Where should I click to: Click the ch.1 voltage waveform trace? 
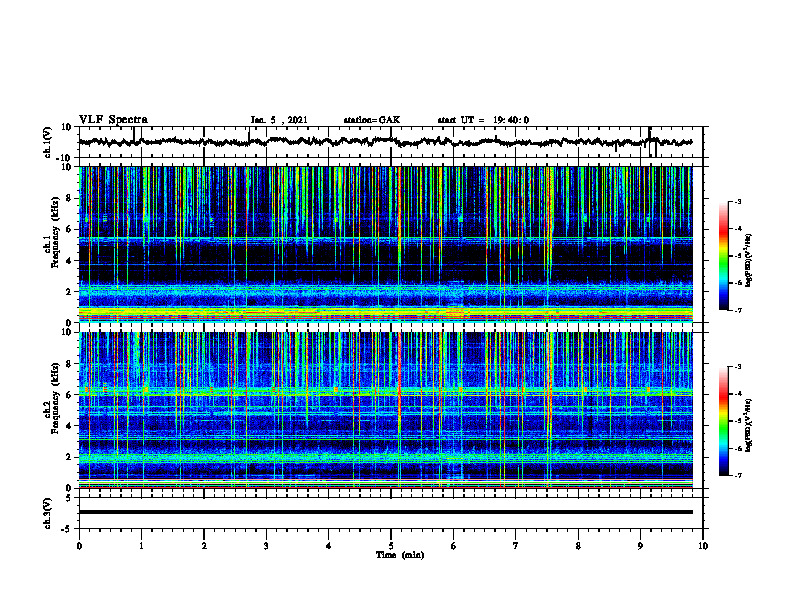click(385, 142)
